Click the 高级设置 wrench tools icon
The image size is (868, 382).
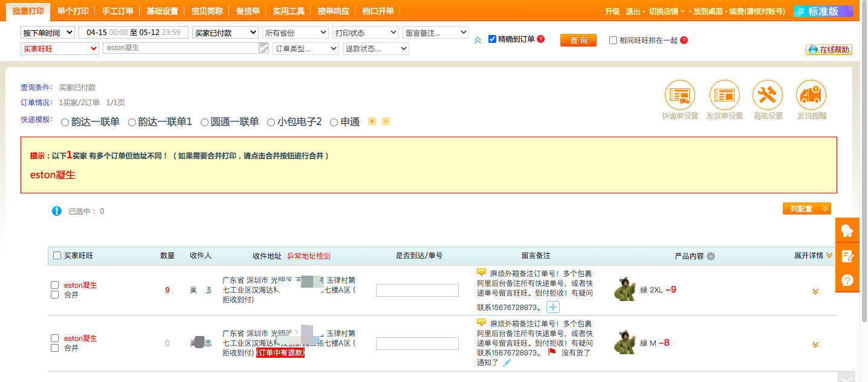(768, 95)
